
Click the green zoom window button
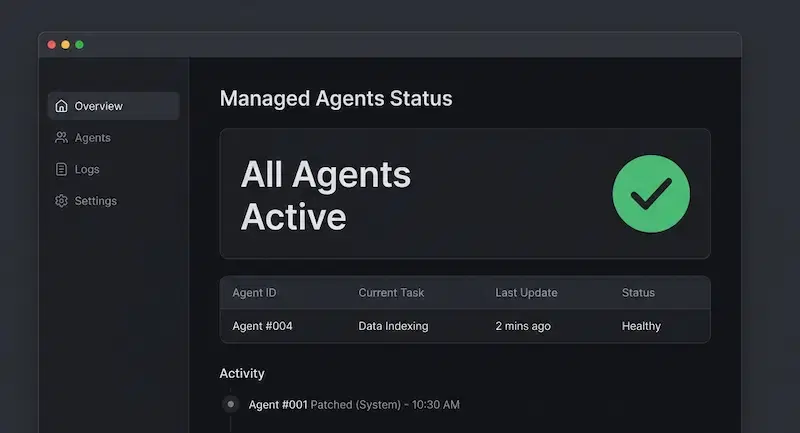tap(80, 44)
